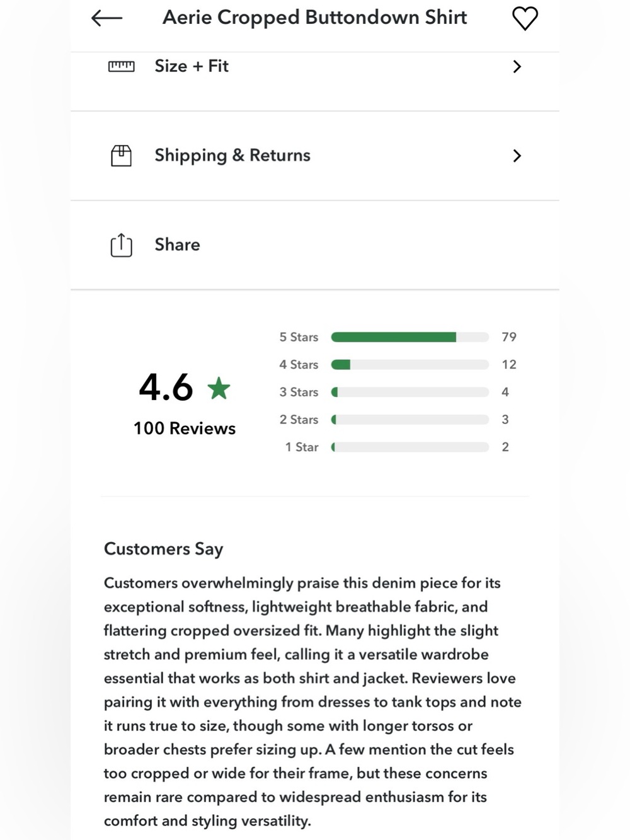Click the Customers Say heading
The image size is (630, 840).
[164, 549]
